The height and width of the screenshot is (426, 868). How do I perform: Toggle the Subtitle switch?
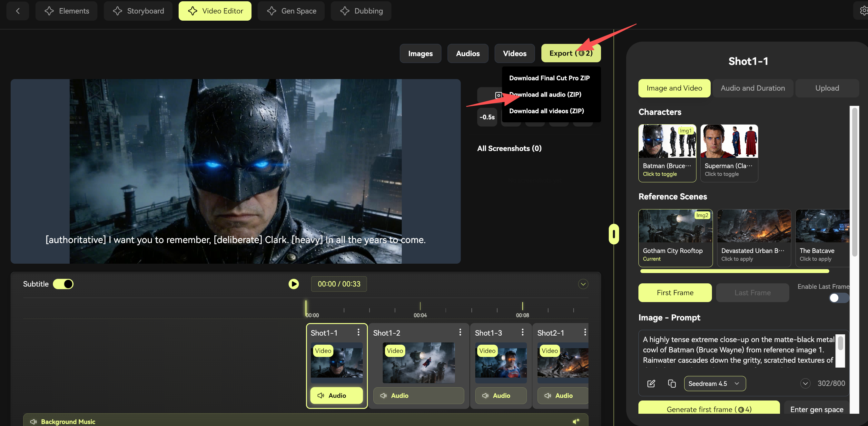pos(63,284)
